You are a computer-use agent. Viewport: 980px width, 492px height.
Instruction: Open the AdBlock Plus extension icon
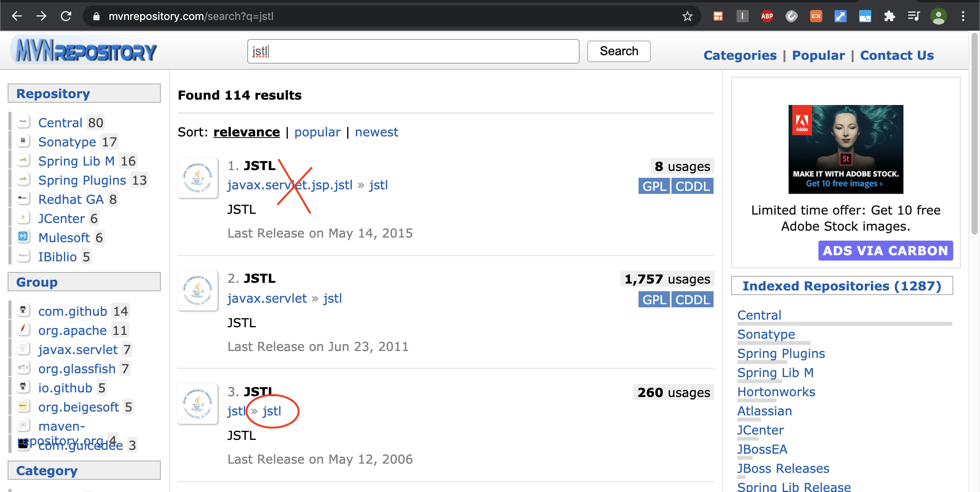[767, 16]
